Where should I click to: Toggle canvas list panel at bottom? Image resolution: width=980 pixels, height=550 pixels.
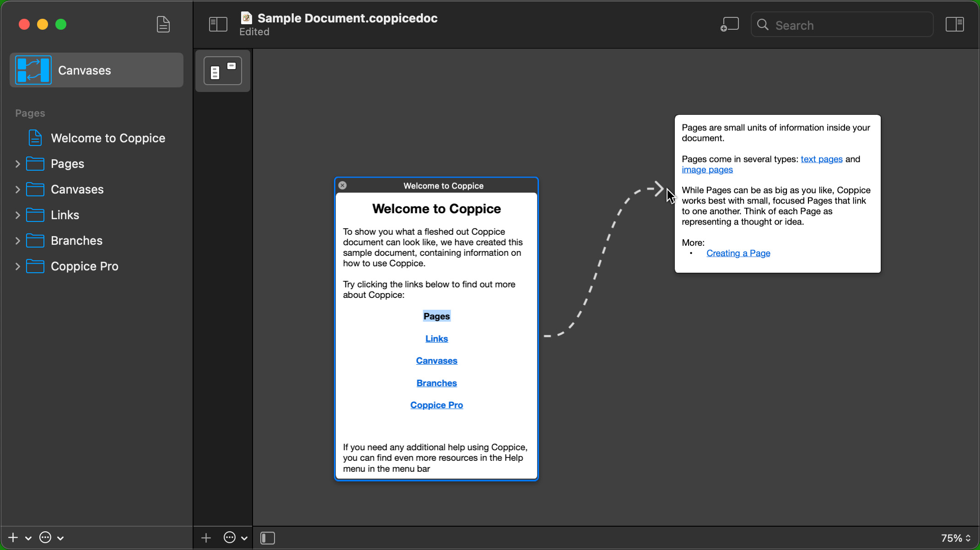[268, 538]
